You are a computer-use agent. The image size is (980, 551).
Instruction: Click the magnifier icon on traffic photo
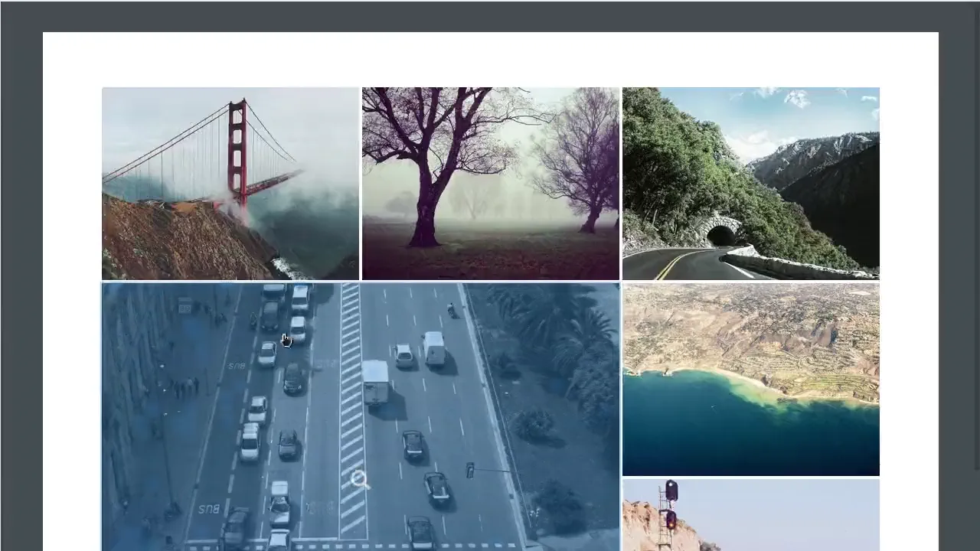pyautogui.click(x=360, y=480)
